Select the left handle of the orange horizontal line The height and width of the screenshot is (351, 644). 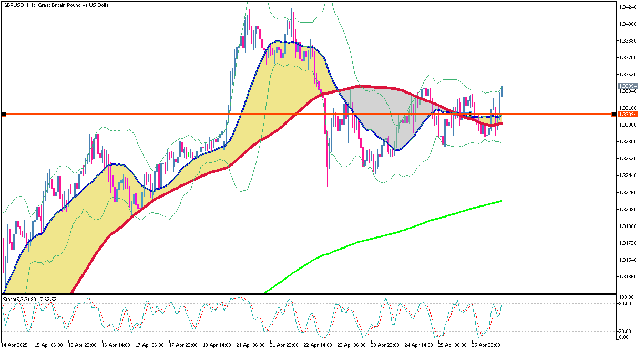click(4, 114)
